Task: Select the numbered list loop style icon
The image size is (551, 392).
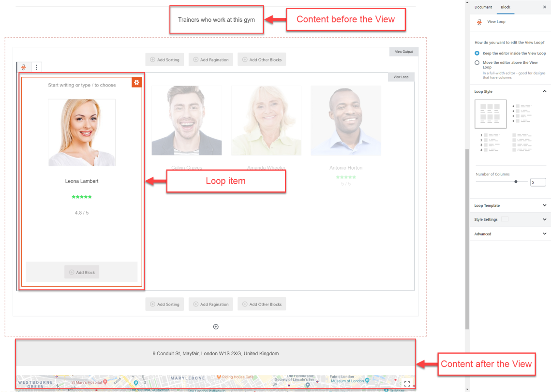Action: point(490,142)
